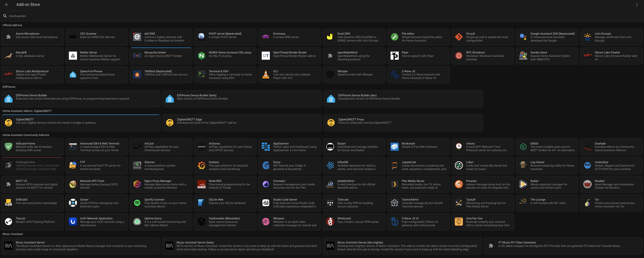Open the ESPHome Device Builder (beta) card

pos(242,99)
